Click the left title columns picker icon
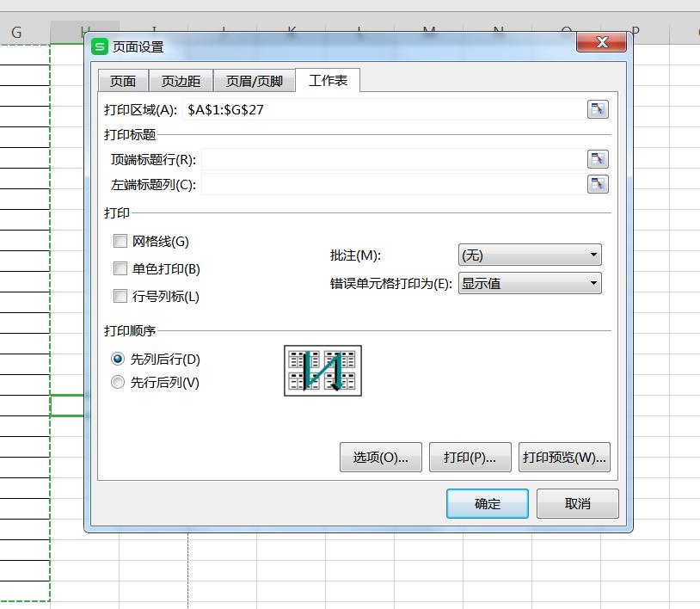The image size is (700, 609). tap(597, 183)
